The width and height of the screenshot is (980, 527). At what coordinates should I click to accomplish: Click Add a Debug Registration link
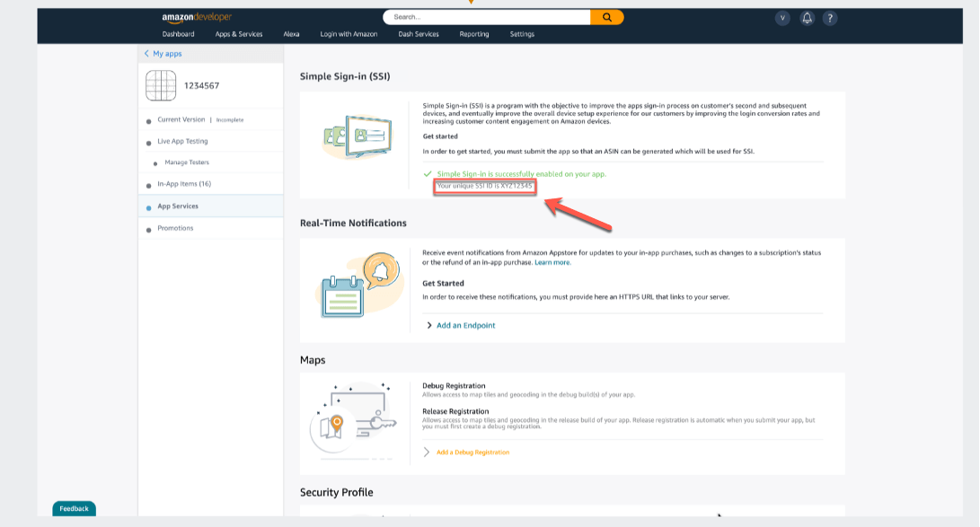(x=472, y=452)
